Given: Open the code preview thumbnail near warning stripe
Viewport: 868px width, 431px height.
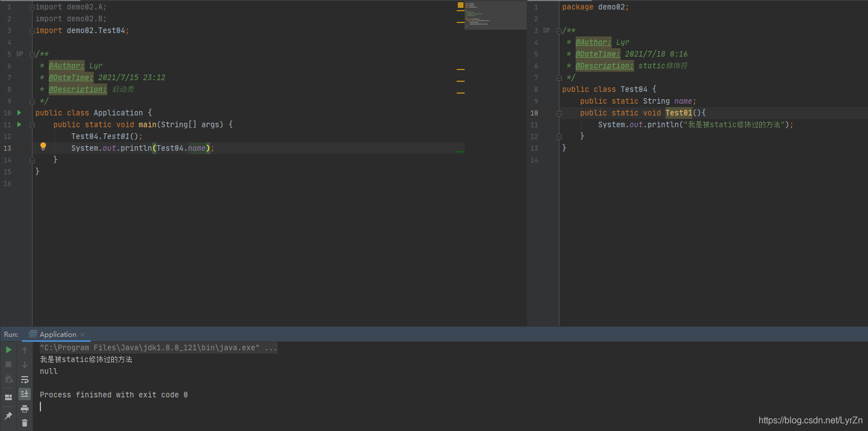Looking at the screenshot, I should [x=495, y=15].
